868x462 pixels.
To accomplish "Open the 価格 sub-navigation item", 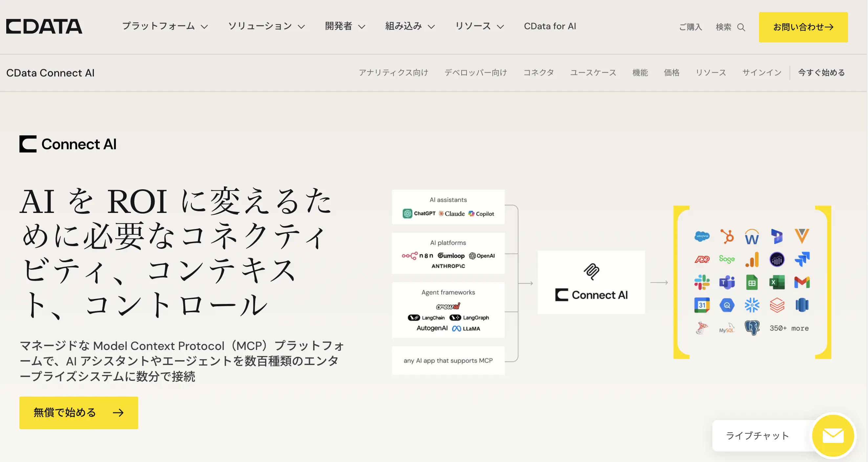I will click(x=672, y=73).
